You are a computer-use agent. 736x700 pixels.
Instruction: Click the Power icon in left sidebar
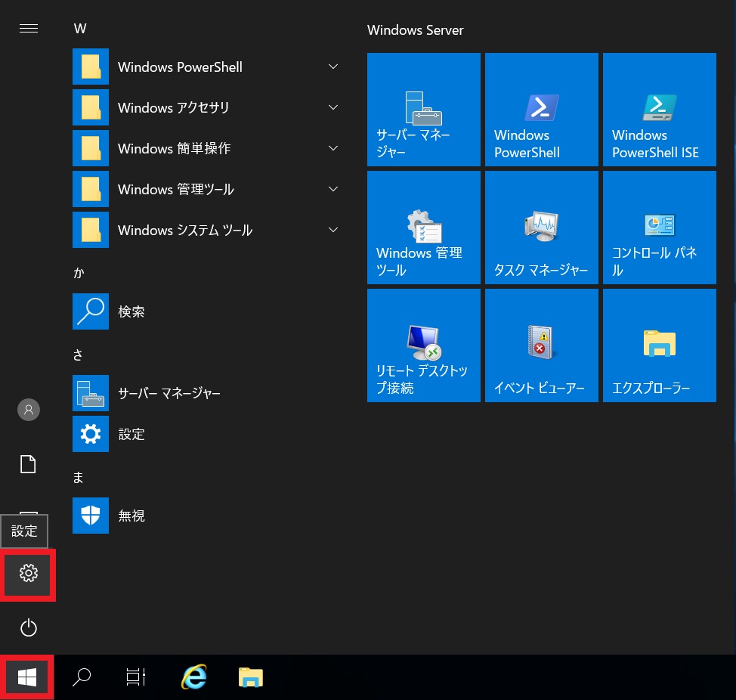pos(29,627)
